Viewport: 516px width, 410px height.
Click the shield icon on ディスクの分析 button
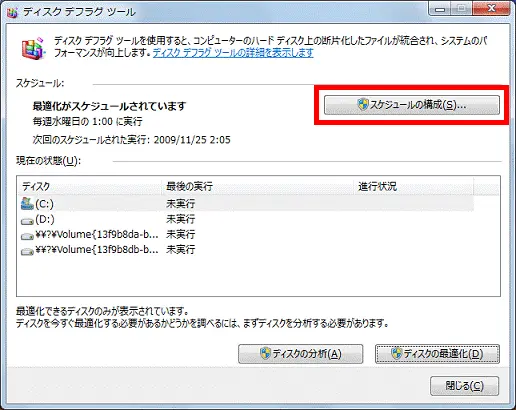pyautogui.click(x=265, y=353)
